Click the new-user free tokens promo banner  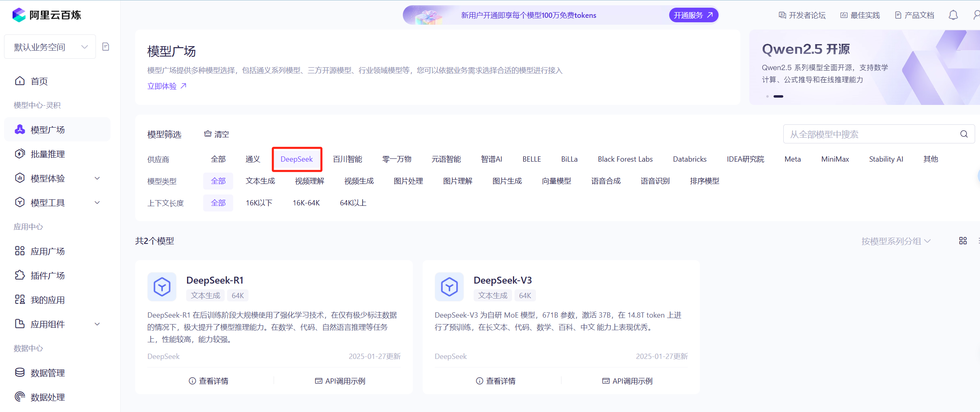[x=561, y=15]
